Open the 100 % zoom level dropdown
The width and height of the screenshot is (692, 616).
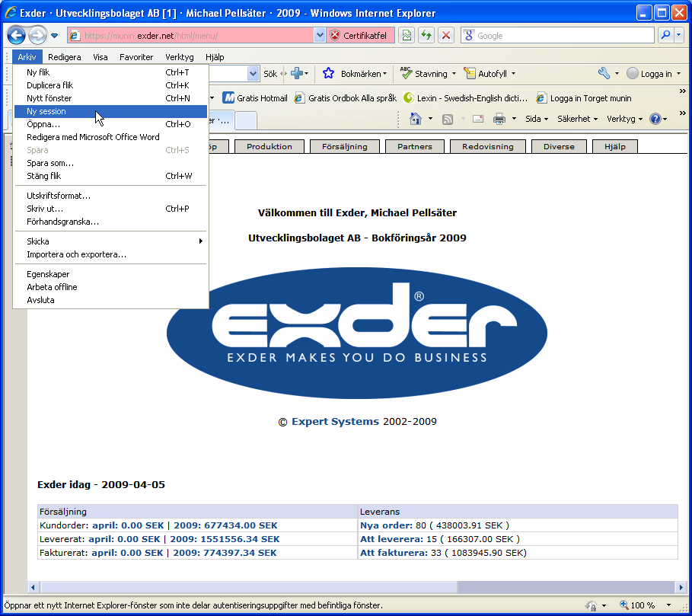[x=668, y=605]
